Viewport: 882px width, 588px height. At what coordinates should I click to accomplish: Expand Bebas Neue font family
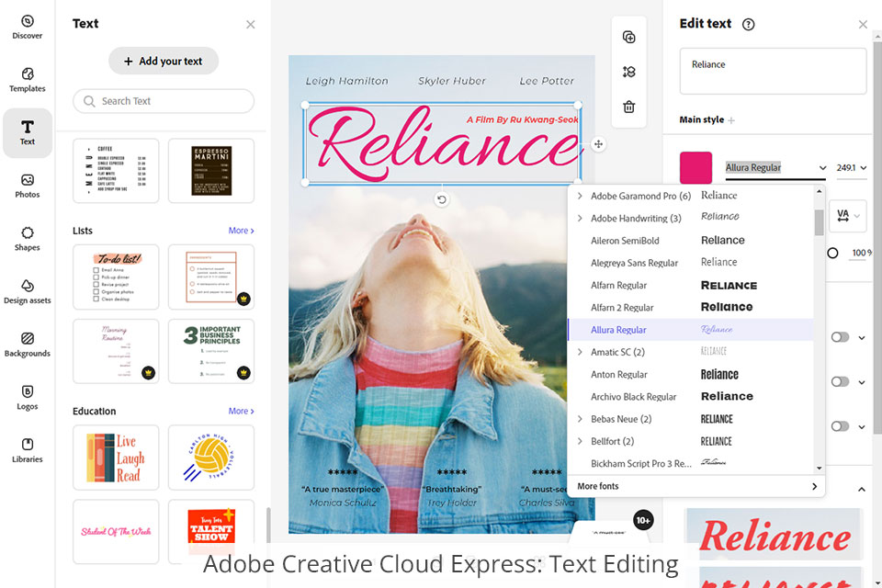pyautogui.click(x=580, y=419)
